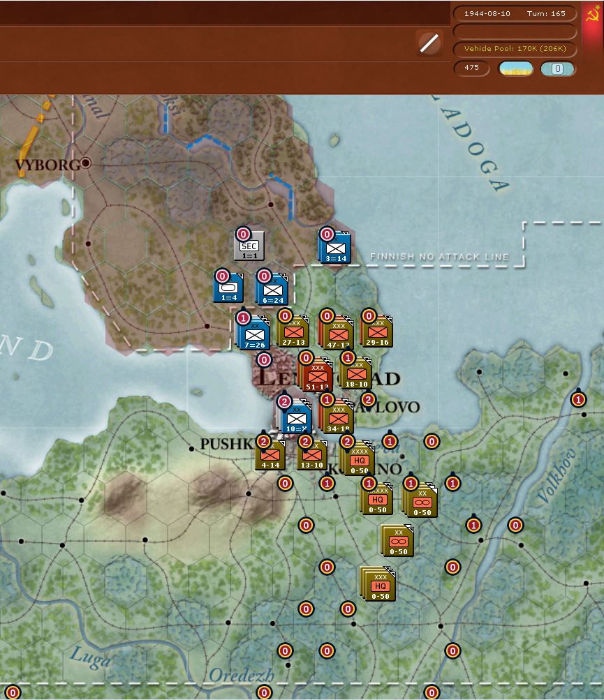The image size is (604, 700).
Task: Select the blue 1=4 armored unit
Action: [229, 288]
